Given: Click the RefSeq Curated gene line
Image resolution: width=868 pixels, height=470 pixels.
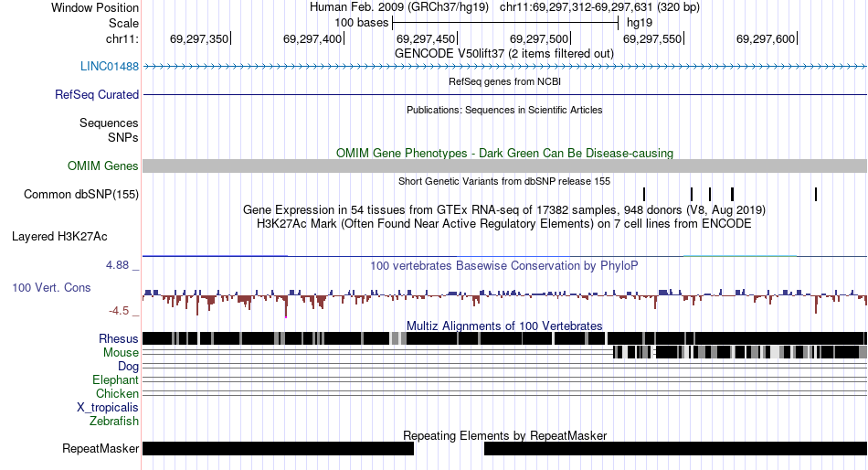Looking at the screenshot, I should (505, 95).
